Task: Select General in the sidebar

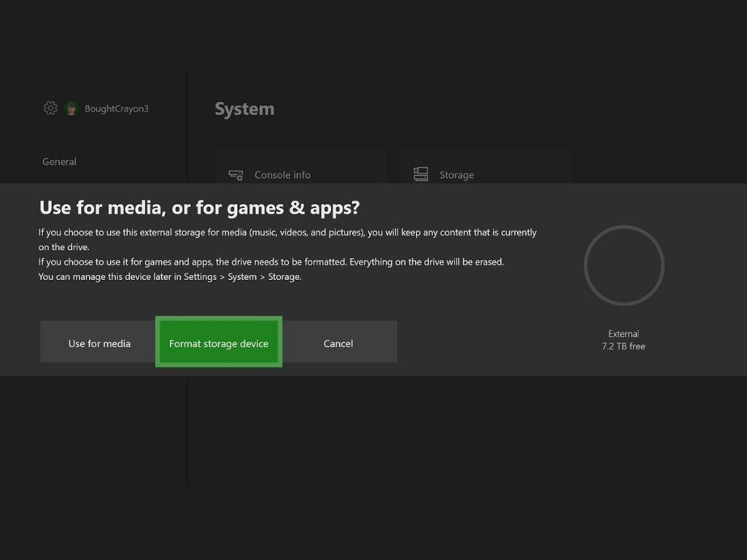Action: (x=59, y=161)
